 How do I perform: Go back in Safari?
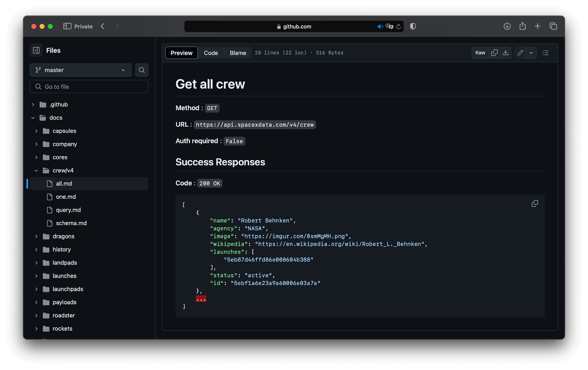(103, 26)
